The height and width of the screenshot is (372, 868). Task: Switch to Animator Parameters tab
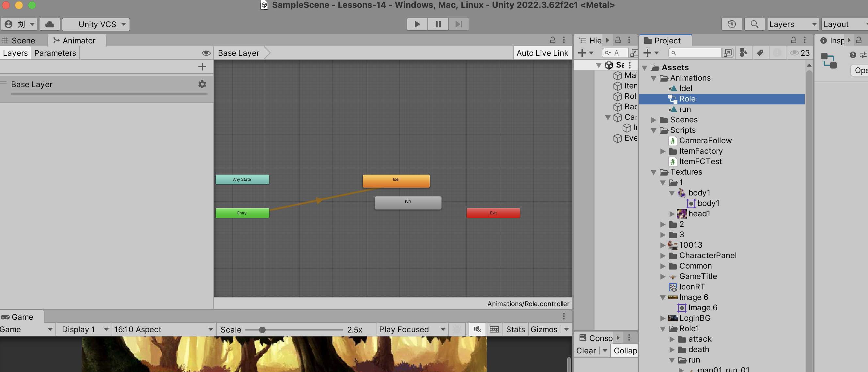[55, 53]
